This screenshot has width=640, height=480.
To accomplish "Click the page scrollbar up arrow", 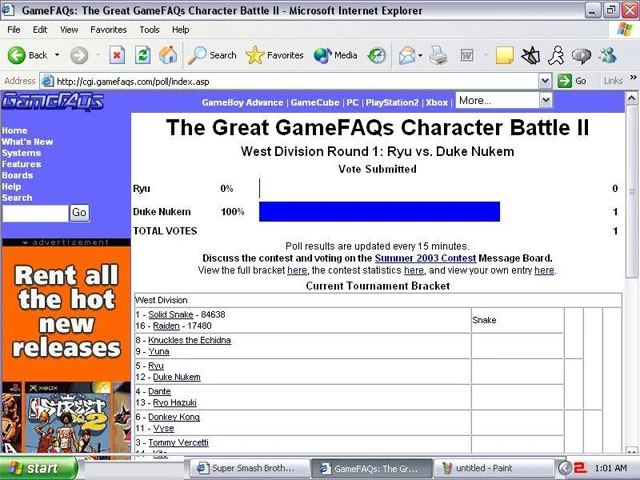I will (631, 98).
